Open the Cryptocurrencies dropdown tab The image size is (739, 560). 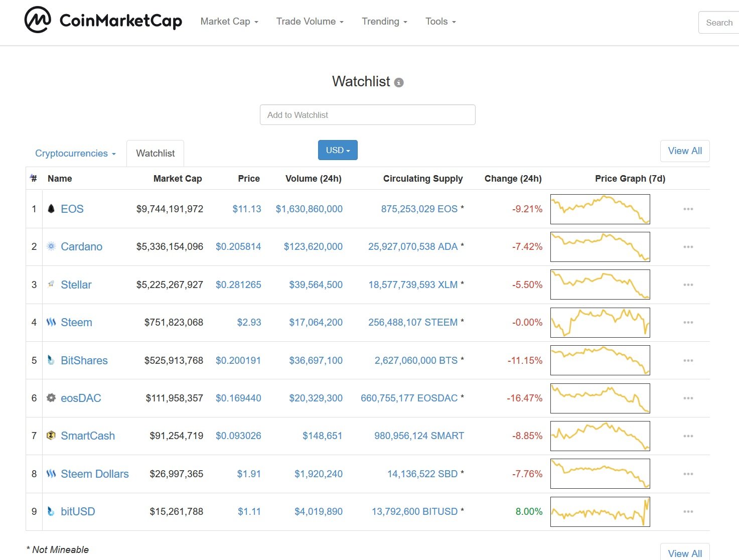(x=75, y=154)
